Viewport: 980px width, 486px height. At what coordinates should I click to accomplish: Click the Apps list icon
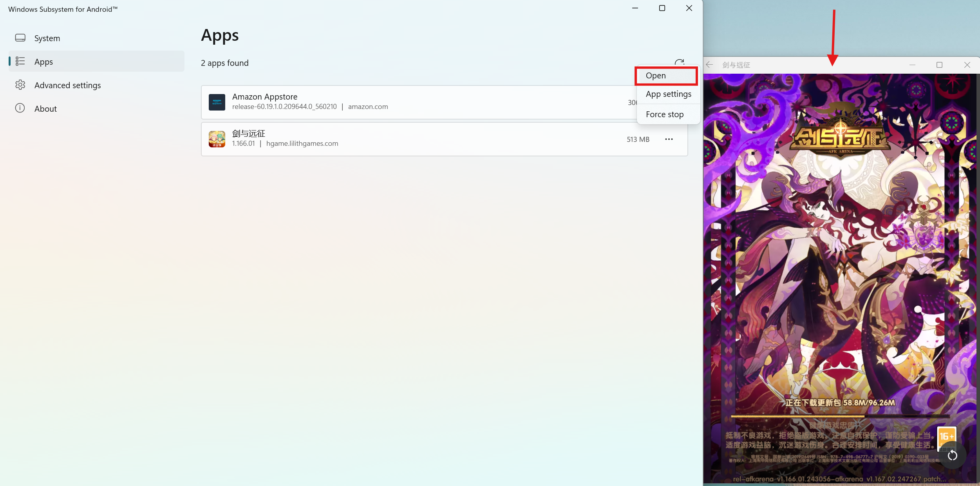point(20,61)
